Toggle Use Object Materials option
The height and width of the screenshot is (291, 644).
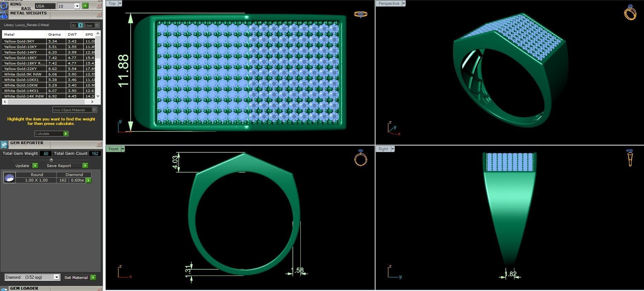pyautogui.click(x=75, y=110)
